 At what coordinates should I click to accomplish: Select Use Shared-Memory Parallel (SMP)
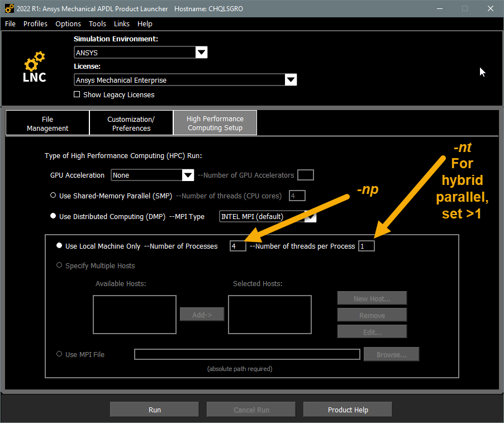(53, 196)
